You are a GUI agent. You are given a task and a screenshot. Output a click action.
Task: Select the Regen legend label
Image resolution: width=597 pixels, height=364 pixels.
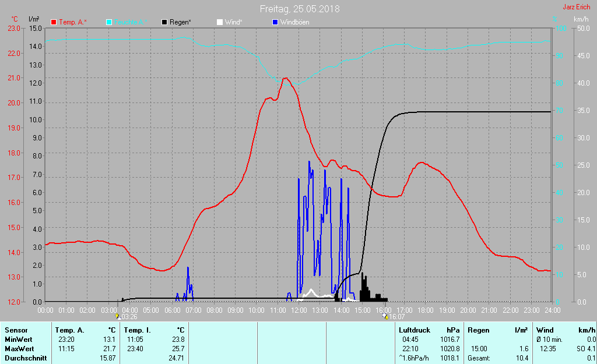tap(181, 22)
